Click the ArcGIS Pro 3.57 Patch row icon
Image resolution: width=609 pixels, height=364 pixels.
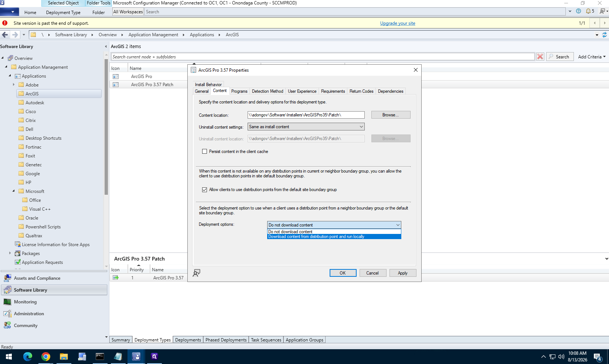click(x=116, y=85)
